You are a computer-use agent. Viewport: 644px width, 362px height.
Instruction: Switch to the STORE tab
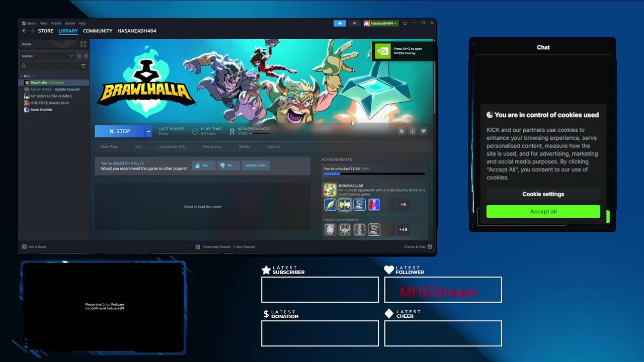coord(45,31)
